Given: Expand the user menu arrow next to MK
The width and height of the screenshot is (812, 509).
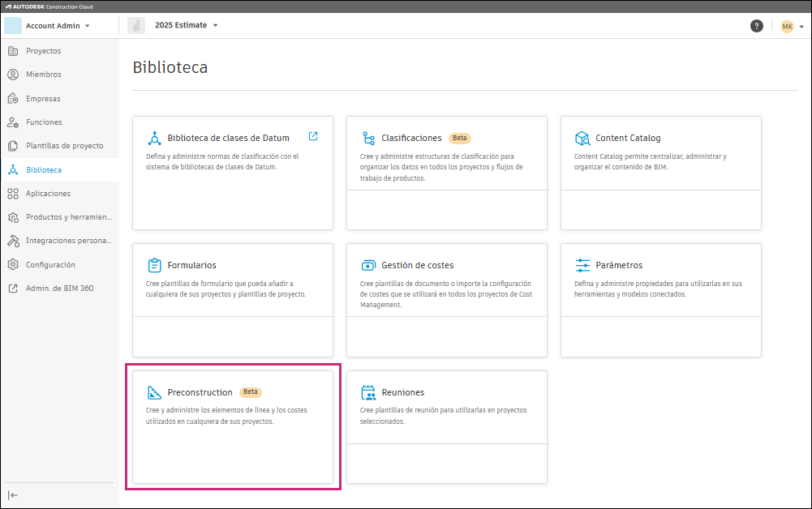Looking at the screenshot, I should [801, 27].
